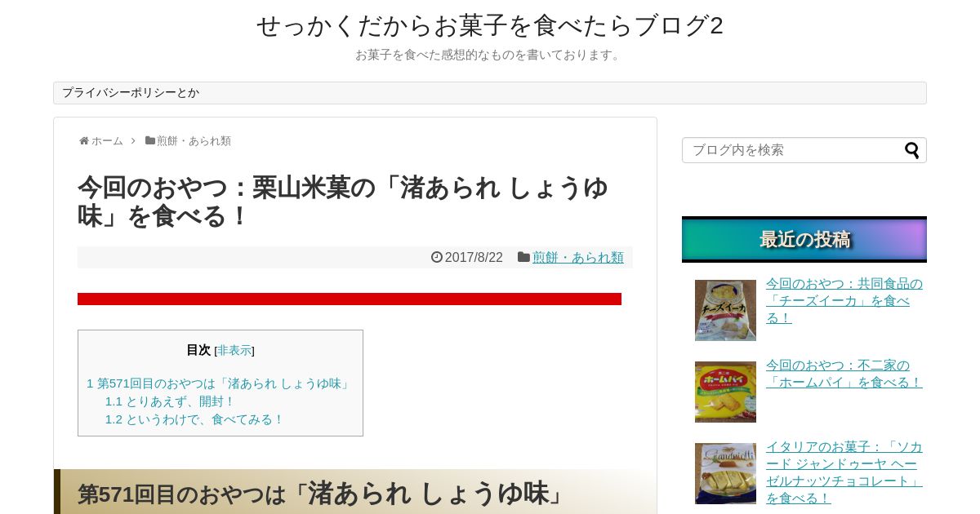Focus the ブログ内を検索 search field
The width and height of the screenshot is (980, 514).
[792, 150]
